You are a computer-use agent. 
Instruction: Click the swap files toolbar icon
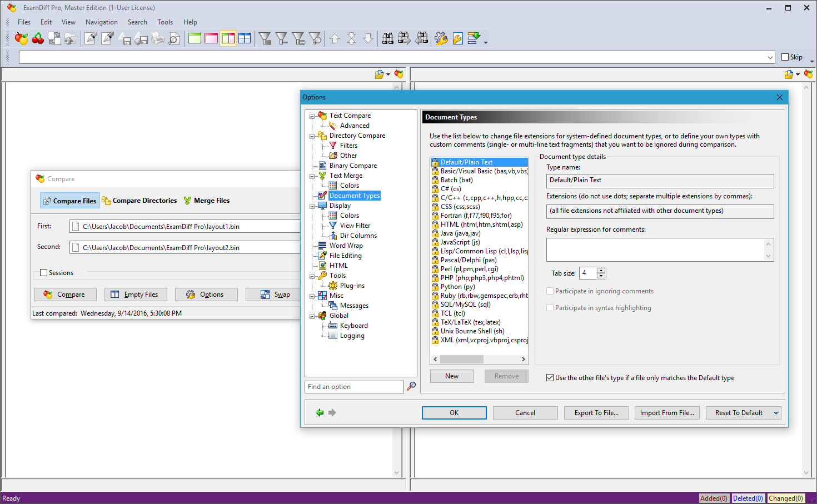coord(54,38)
